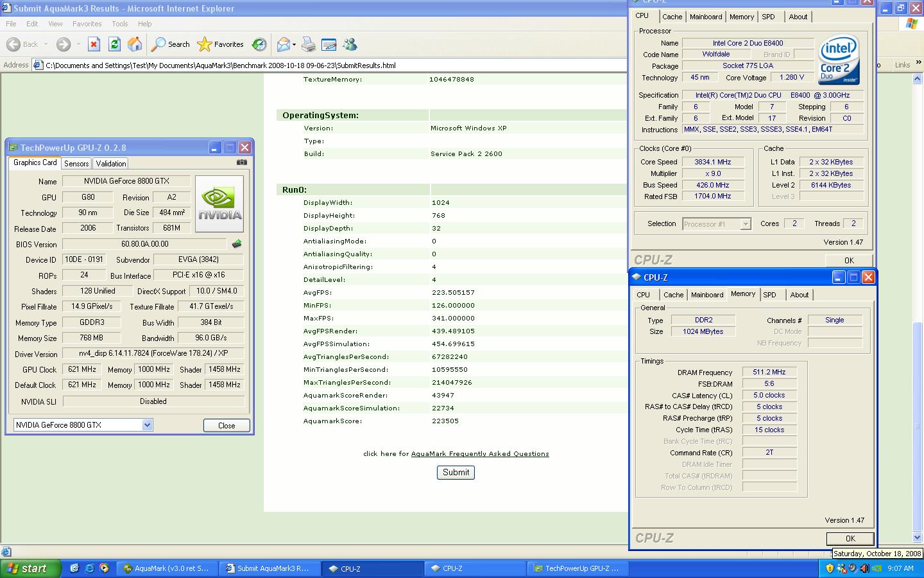The height and width of the screenshot is (578, 924).
Task: Click the Submit button on AquaMark page
Action: (456, 472)
